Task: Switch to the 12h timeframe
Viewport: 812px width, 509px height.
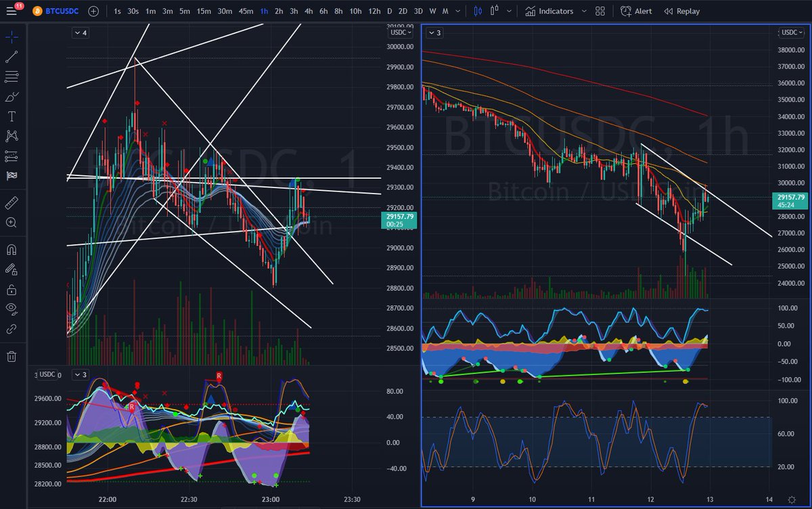Action: (374, 11)
